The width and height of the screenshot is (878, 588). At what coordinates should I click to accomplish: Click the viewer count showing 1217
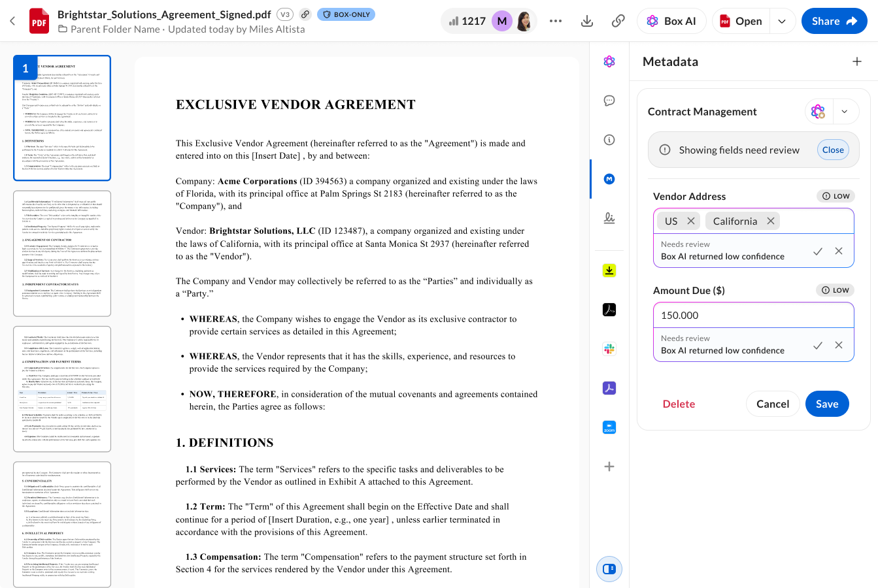[x=473, y=20]
